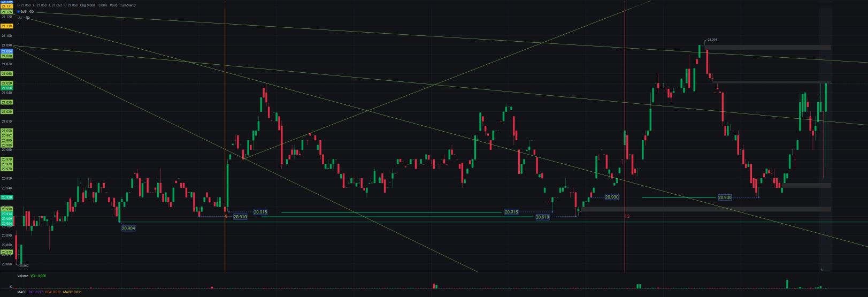
Task: Click the yellow 21.110 price axis tag
Action: tap(7, 26)
